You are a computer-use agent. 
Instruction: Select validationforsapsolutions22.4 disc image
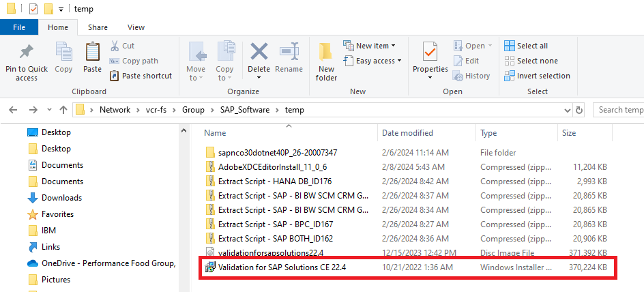click(x=407, y=253)
